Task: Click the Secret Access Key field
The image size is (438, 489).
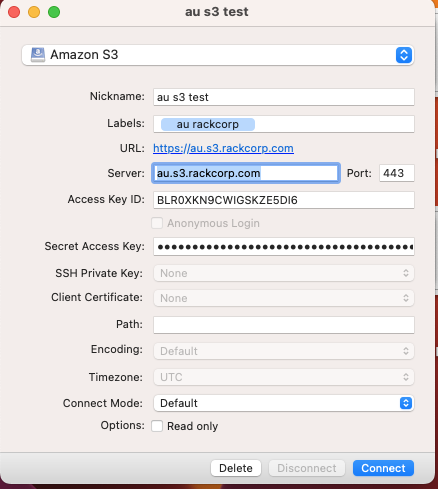Action: [x=284, y=247]
